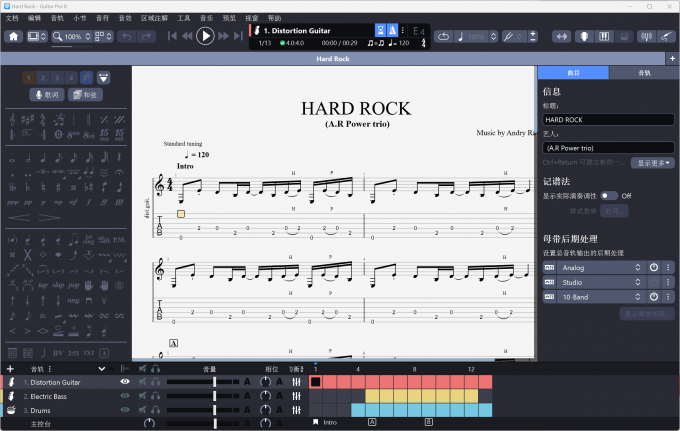Open the 音轨 menu in menu bar

(x=57, y=18)
